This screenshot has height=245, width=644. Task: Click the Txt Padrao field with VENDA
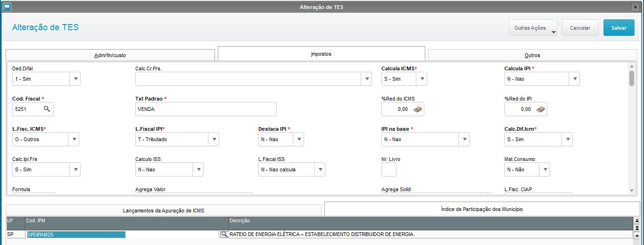tap(206, 109)
